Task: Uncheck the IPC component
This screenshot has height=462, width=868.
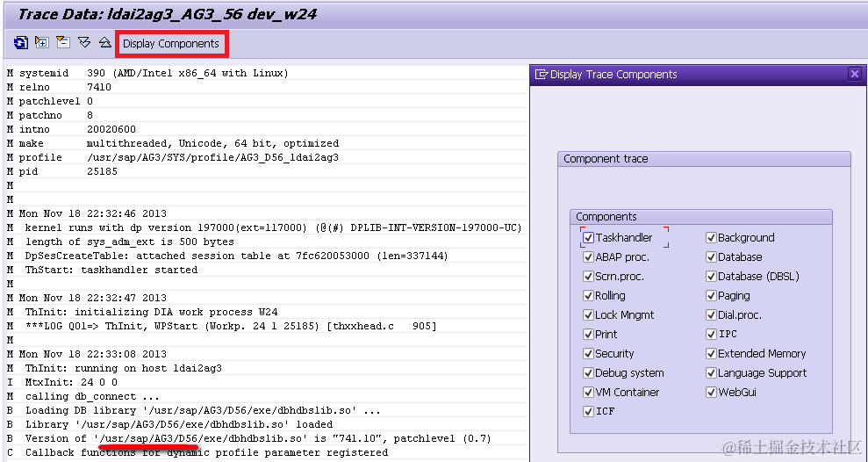Action: click(712, 335)
